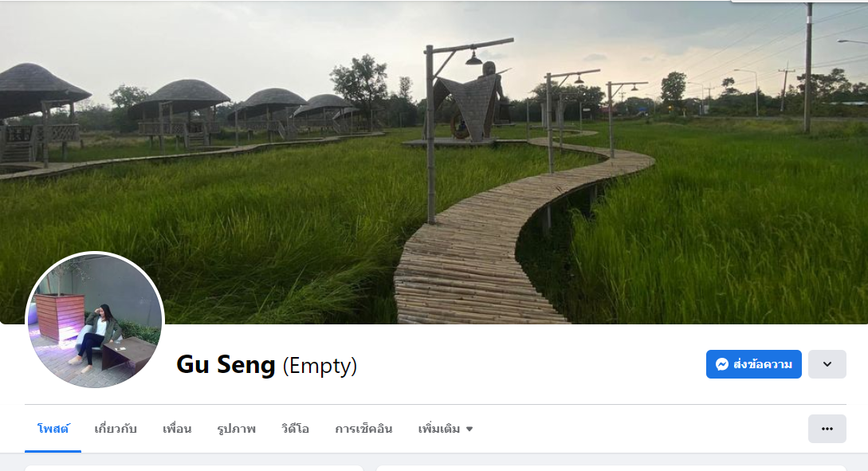868x471 pixels.
Task: Click the small triangle next to เพิ่มเติม
Action: [x=469, y=429]
